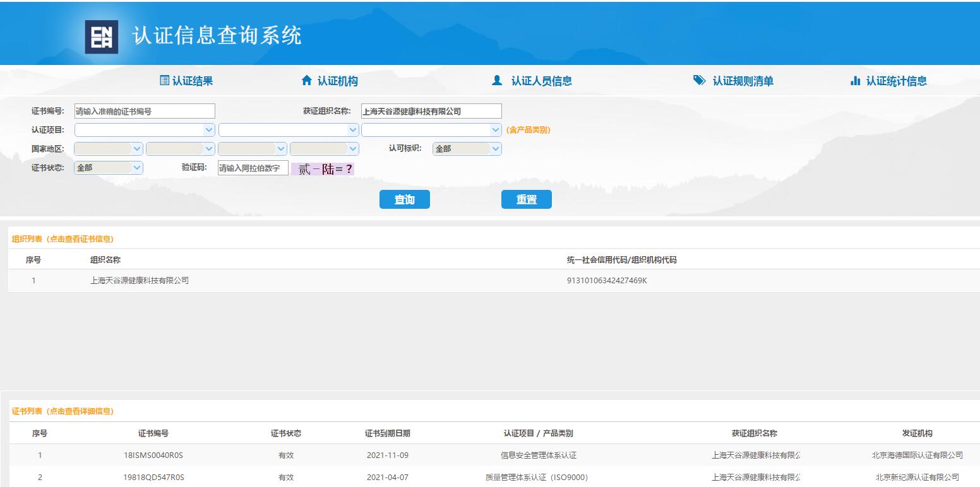Click the person icon beside 认证人员信息
980x487 pixels.
pos(497,81)
